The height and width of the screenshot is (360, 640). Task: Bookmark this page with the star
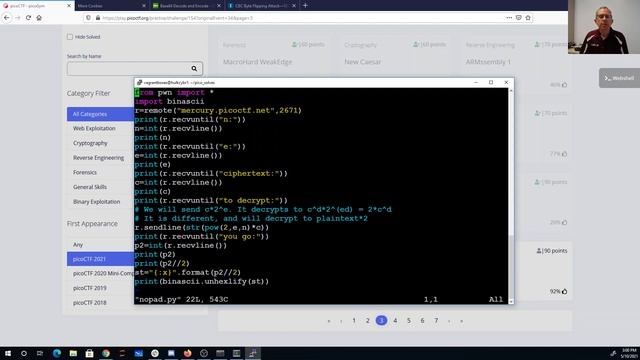pyautogui.click(x=528, y=18)
